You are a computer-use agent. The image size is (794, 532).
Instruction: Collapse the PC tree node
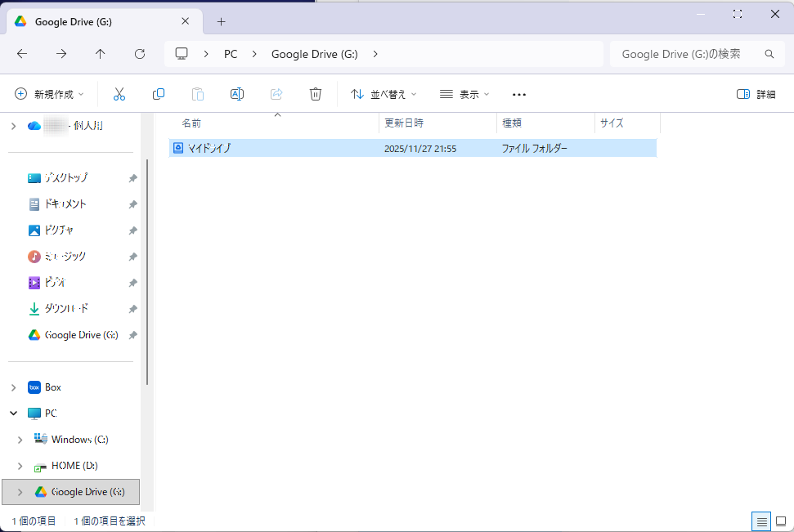[13, 414]
